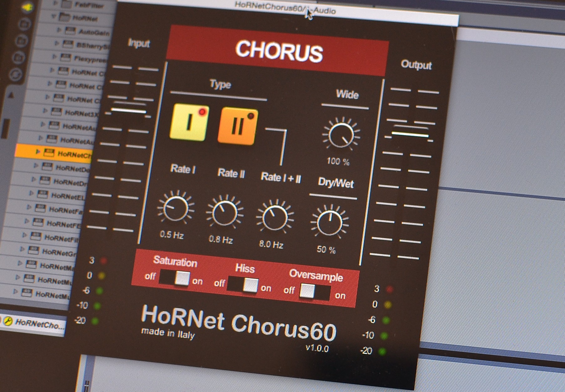Screen dimensions: 565x392
Task: Click the HoRNetGr plug-in icon
Action: (33, 250)
